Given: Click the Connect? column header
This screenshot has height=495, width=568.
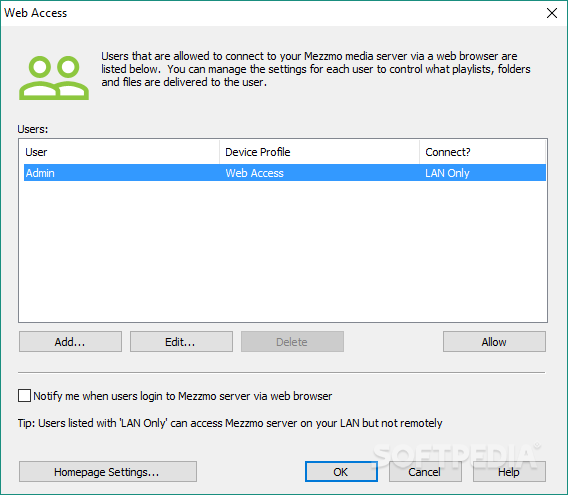Looking at the screenshot, I should pyautogui.click(x=483, y=152).
